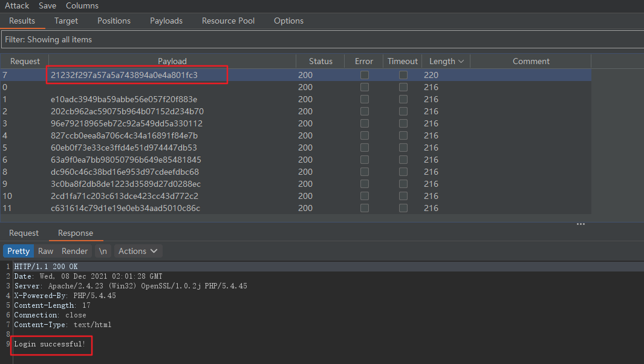644x364 pixels.
Task: Click the three-dots pane divider handle
Action: click(581, 224)
